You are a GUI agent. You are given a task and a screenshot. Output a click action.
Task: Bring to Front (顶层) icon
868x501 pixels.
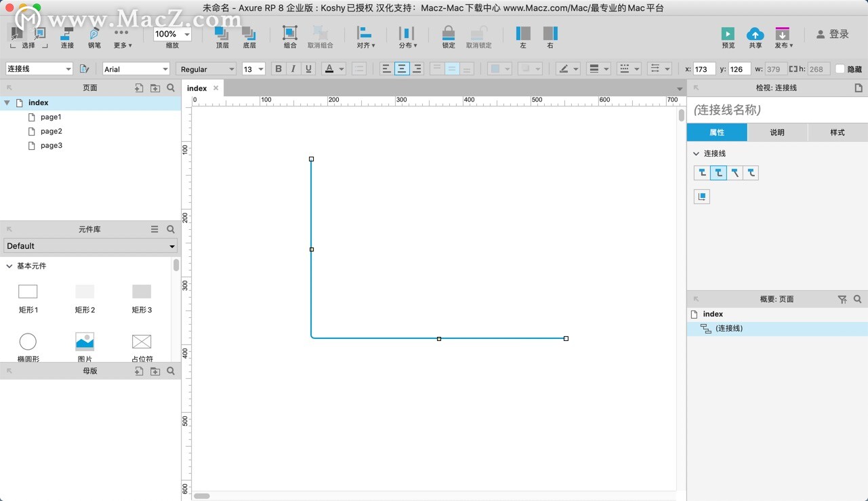click(x=222, y=33)
